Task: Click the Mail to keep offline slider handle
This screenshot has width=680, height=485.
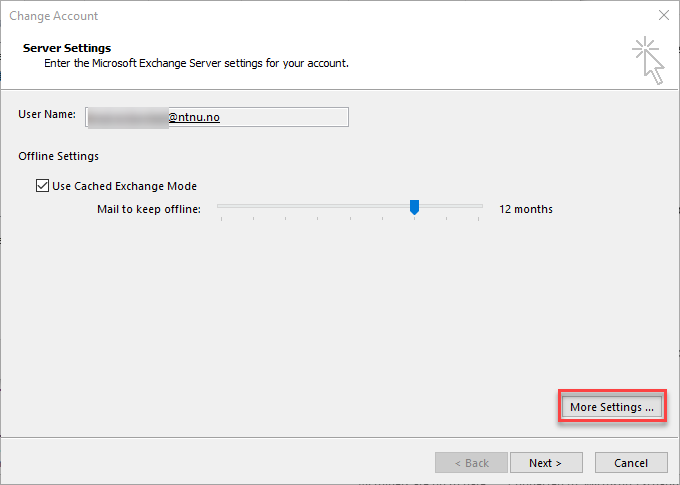Action: pos(415,207)
